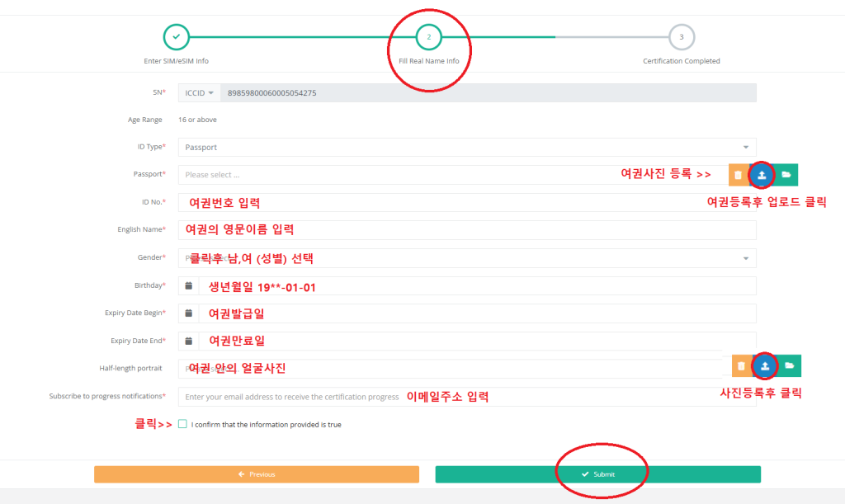Open the Passport row green folder browse icon
Screen dimensions: 845x504
tap(786, 175)
